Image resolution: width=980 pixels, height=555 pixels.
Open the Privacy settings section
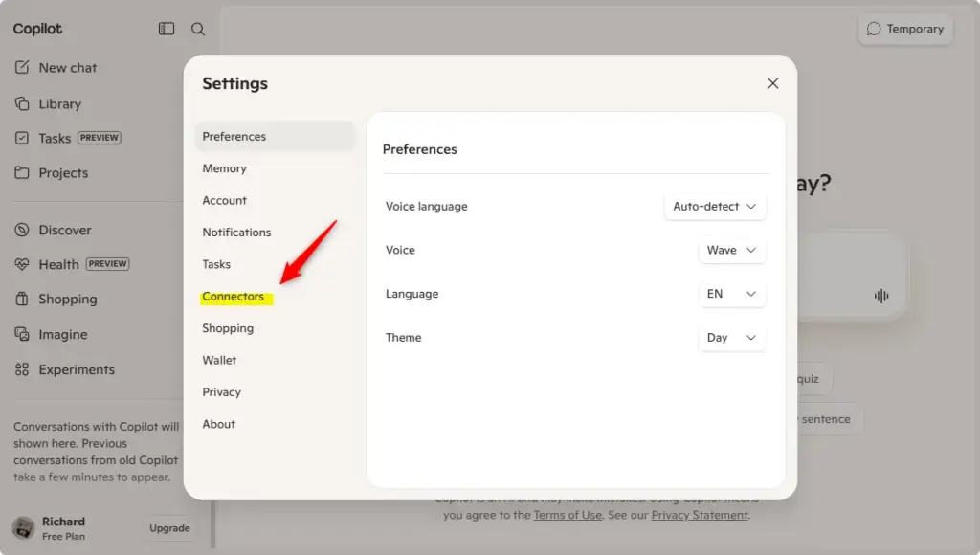coord(221,392)
